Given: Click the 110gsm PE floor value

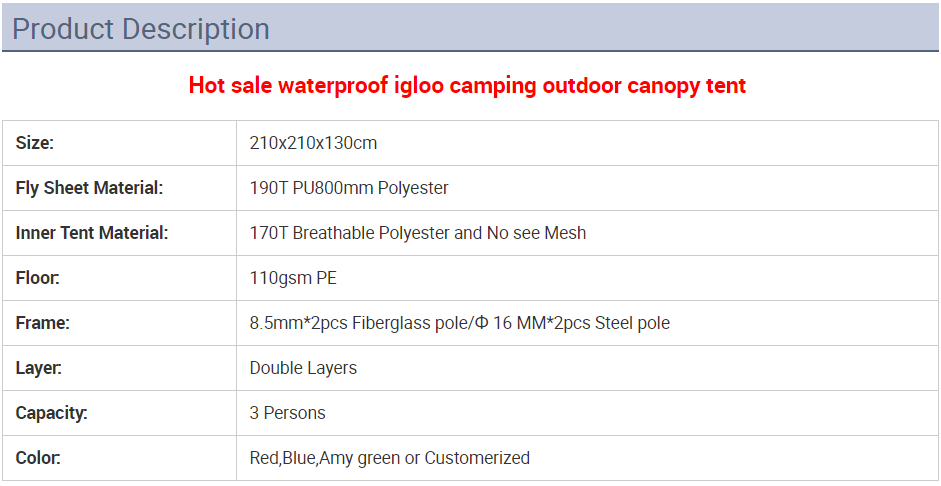Looking at the screenshot, I should (300, 278).
